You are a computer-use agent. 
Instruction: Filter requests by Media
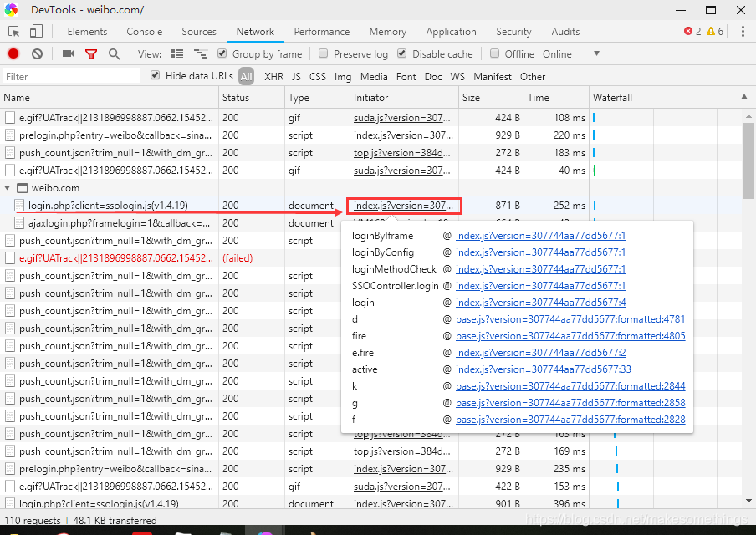[x=374, y=77]
